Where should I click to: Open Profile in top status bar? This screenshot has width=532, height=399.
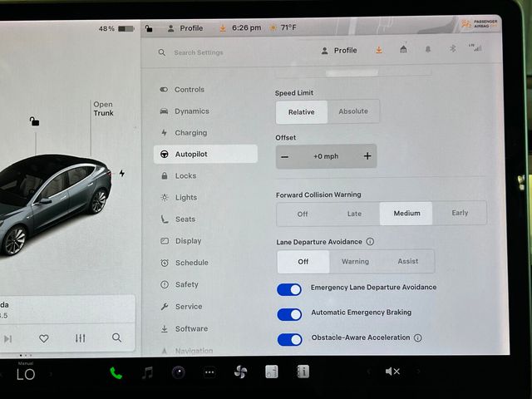[185, 28]
